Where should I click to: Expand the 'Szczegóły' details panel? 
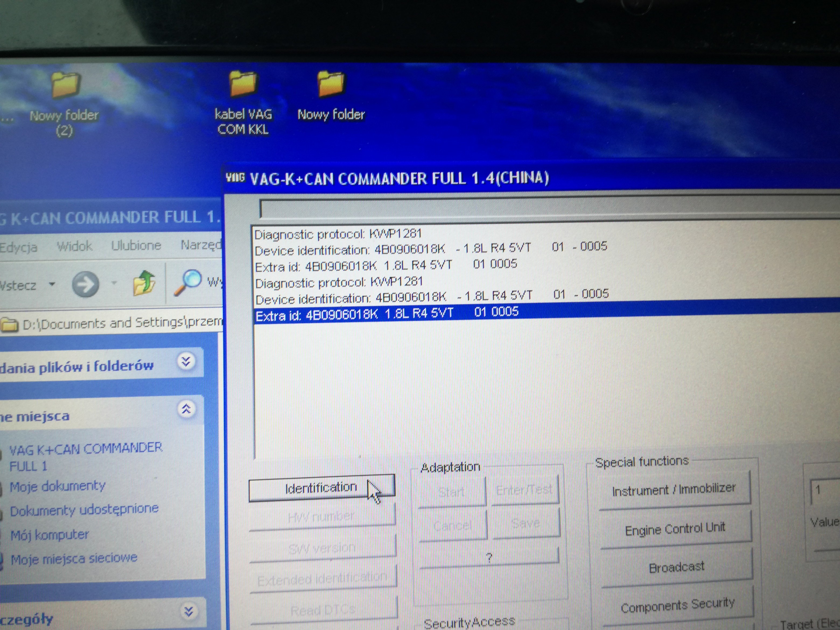[188, 611]
